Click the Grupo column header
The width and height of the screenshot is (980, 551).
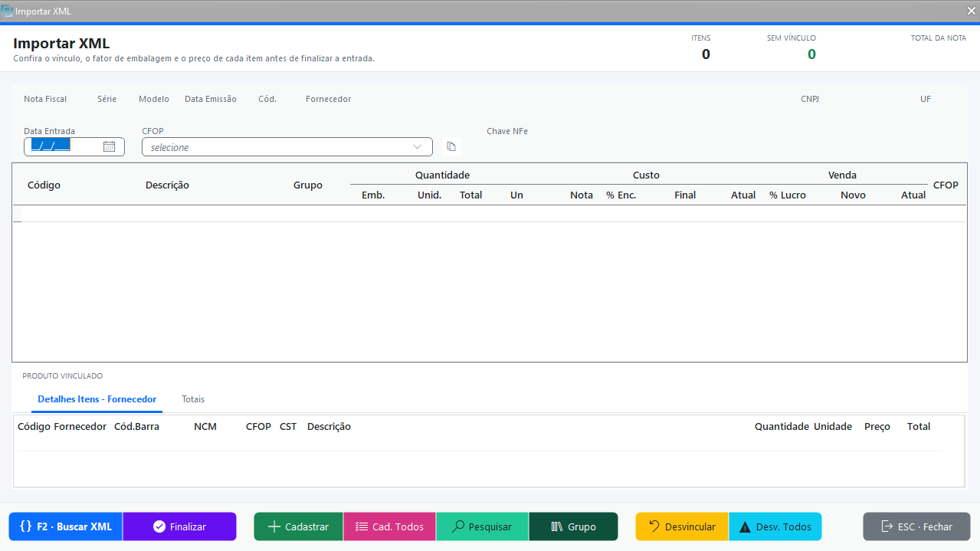[x=308, y=185]
